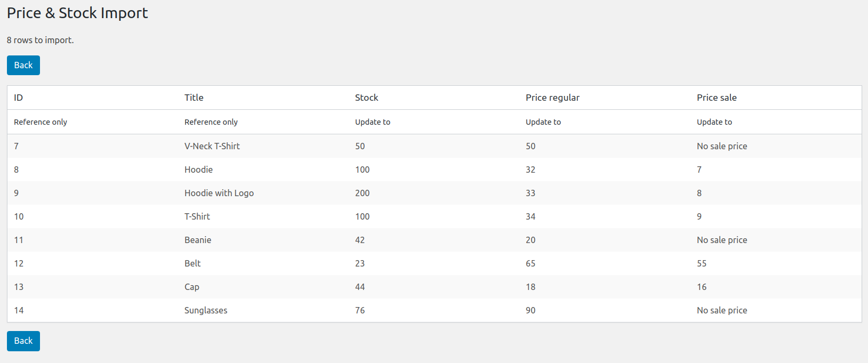Image resolution: width=868 pixels, height=363 pixels.
Task: Click No sale price in Beanie row
Action: click(x=722, y=240)
